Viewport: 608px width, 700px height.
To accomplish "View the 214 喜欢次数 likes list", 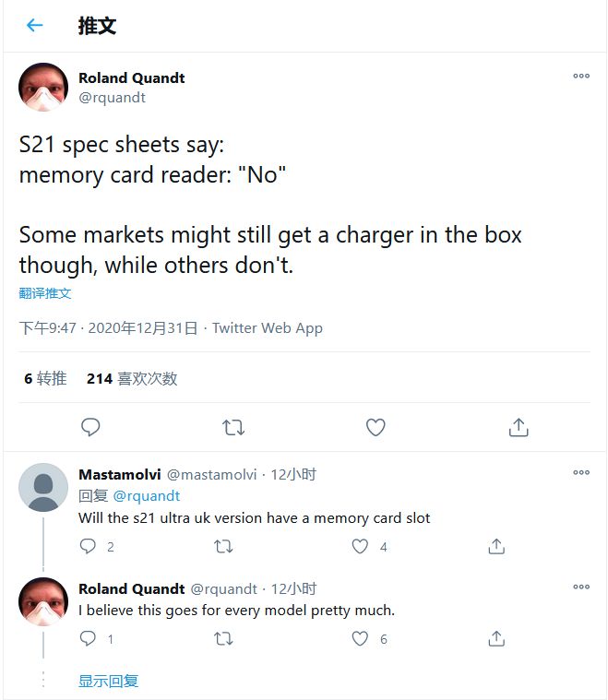I will [132, 378].
